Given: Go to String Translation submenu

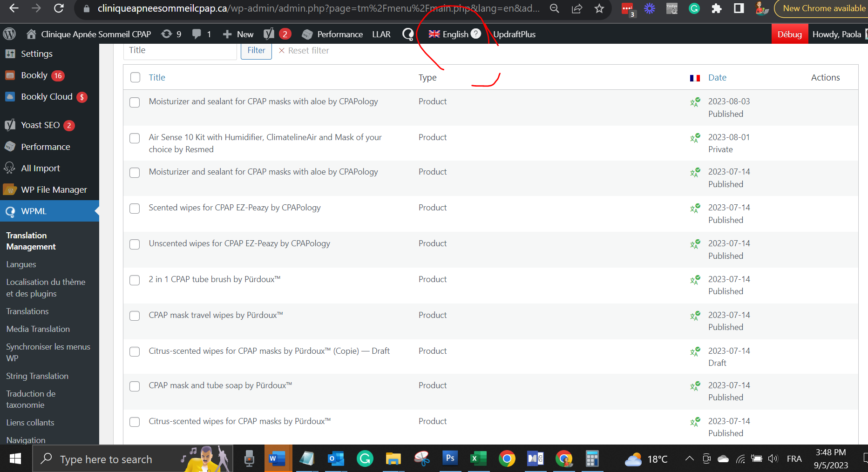Looking at the screenshot, I should pos(37,376).
